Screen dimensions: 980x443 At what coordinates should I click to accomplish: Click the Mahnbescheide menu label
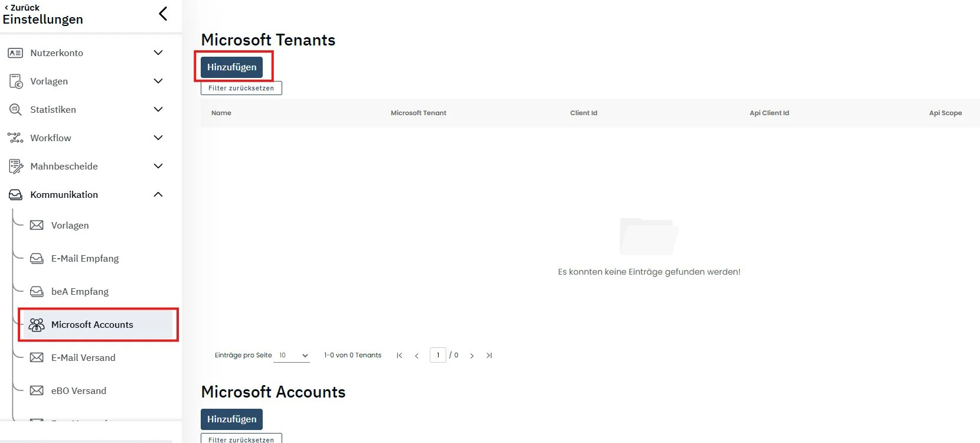(x=64, y=166)
